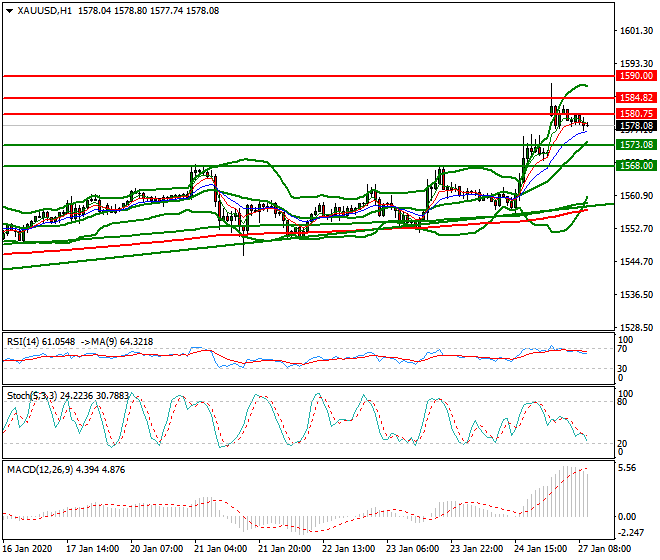Click the MACD signal value 4.876
This screenshot has width=660, height=560.
(x=114, y=470)
